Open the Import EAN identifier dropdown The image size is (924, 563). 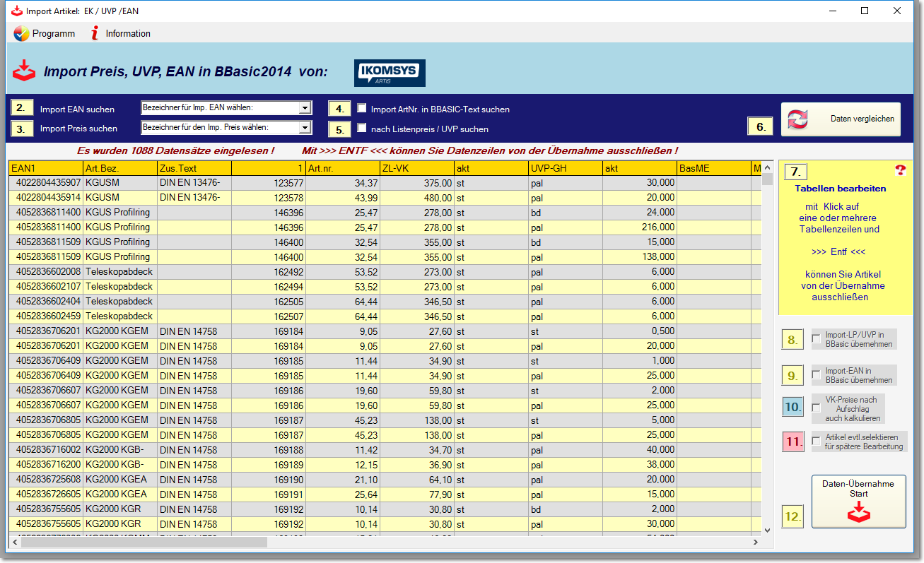click(304, 108)
